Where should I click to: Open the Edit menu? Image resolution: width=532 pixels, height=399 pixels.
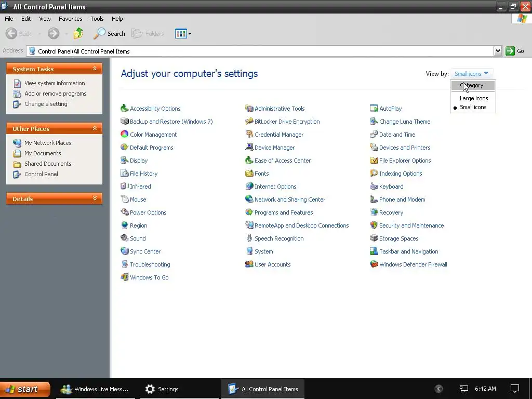tap(26, 19)
